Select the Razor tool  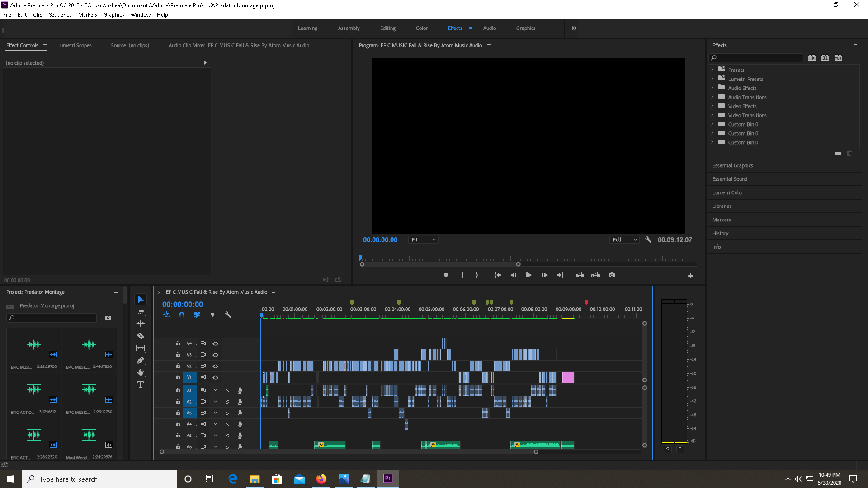click(141, 336)
